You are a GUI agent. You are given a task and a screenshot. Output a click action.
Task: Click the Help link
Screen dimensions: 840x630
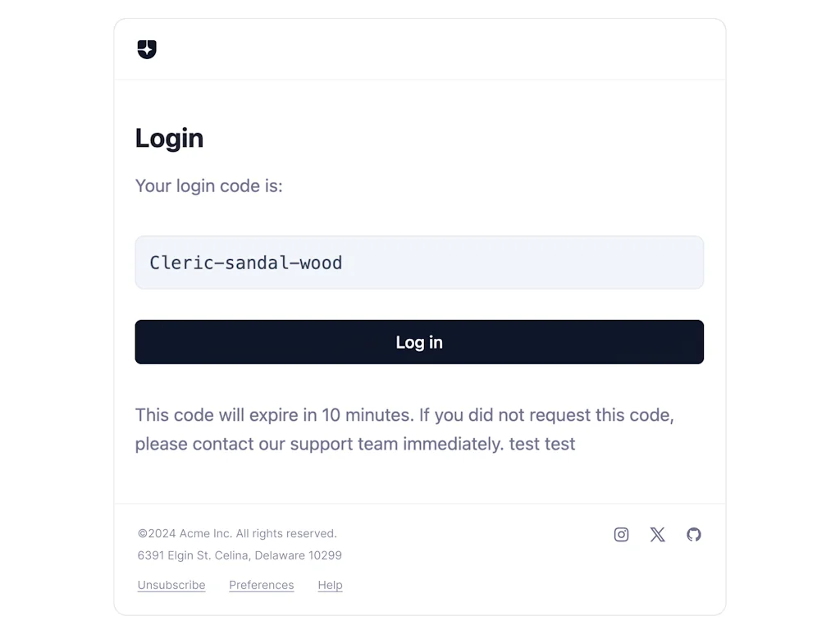click(330, 585)
